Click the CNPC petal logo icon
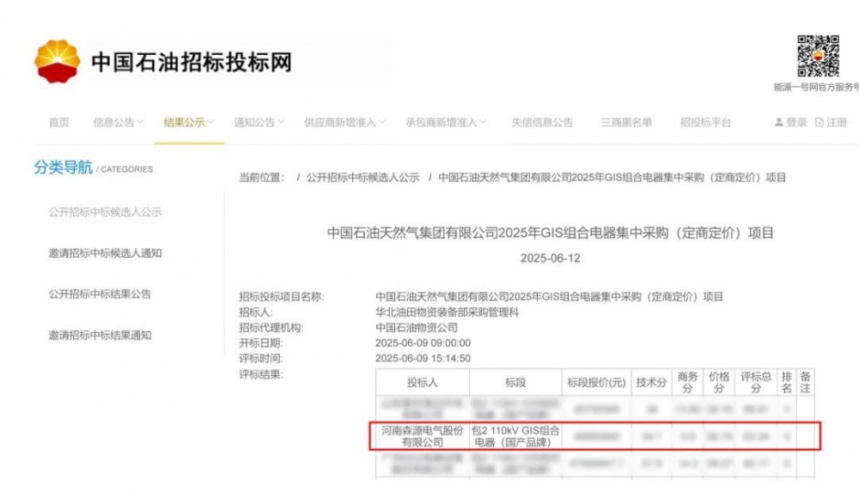 coord(57,61)
